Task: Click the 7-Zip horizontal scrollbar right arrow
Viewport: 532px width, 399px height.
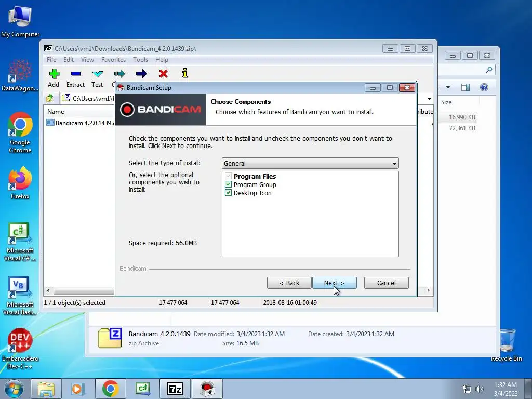Action: coord(428,291)
